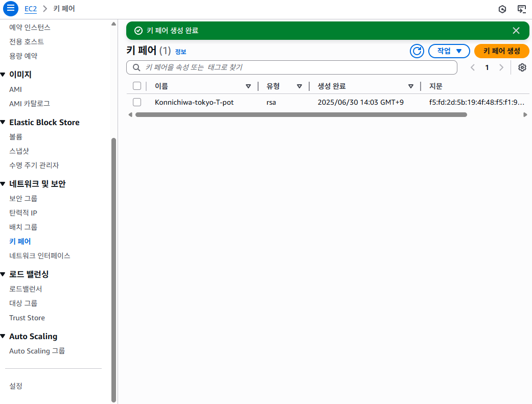Open 용량 예약 in sidebar
The image size is (532, 404).
[x=23, y=56]
